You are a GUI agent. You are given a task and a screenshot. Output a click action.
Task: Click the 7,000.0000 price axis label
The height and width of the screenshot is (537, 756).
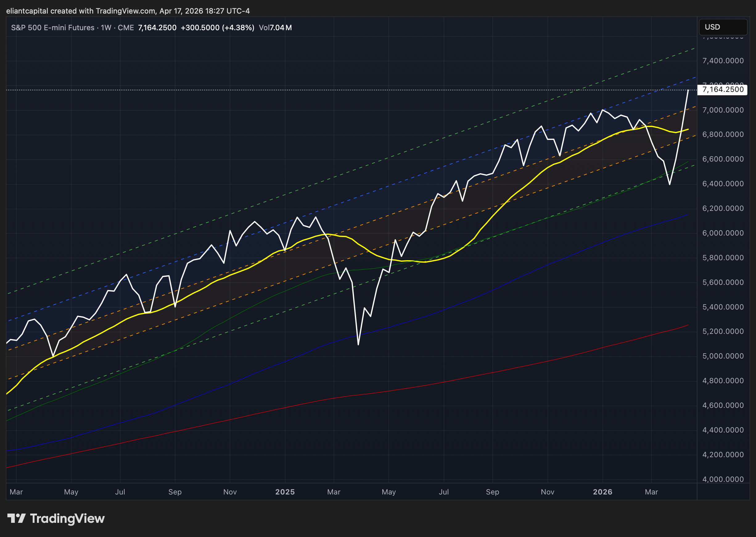(x=723, y=110)
